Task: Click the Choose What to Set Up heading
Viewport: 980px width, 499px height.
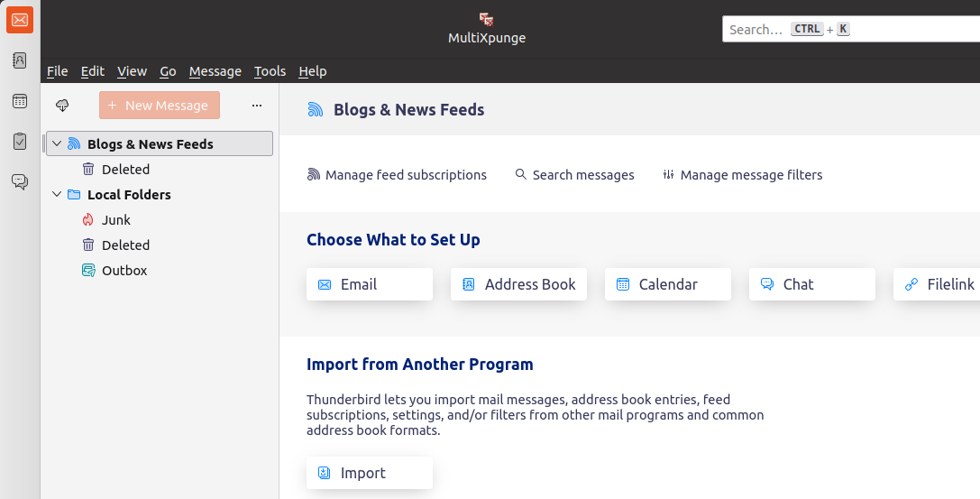Action: click(x=393, y=239)
